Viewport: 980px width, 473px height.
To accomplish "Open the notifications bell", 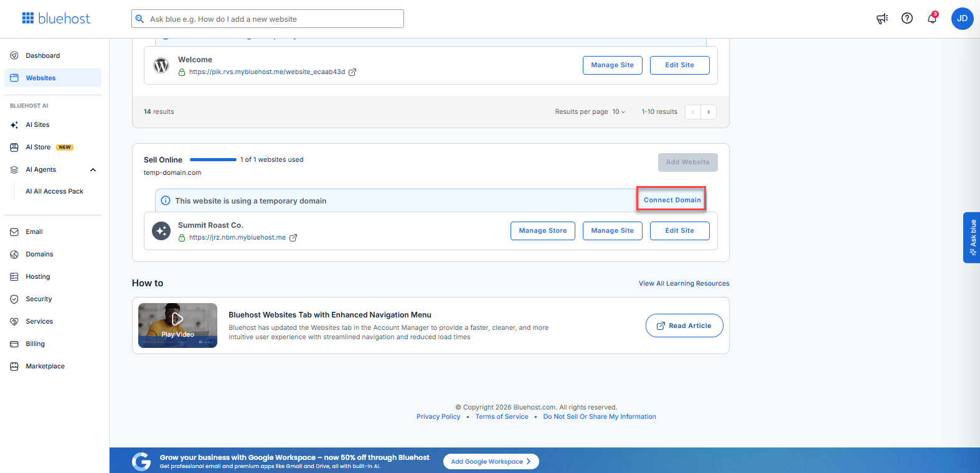I will pyautogui.click(x=932, y=19).
